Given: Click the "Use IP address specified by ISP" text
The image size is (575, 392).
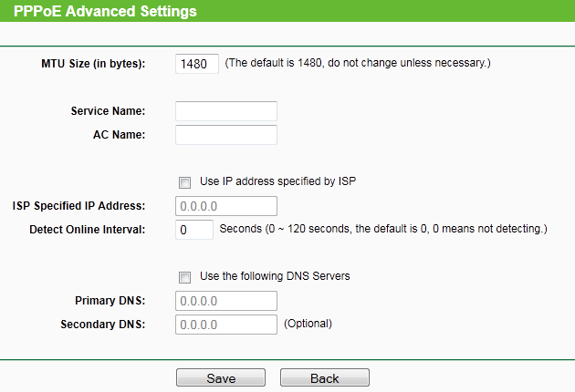Looking at the screenshot, I should tap(277, 181).
